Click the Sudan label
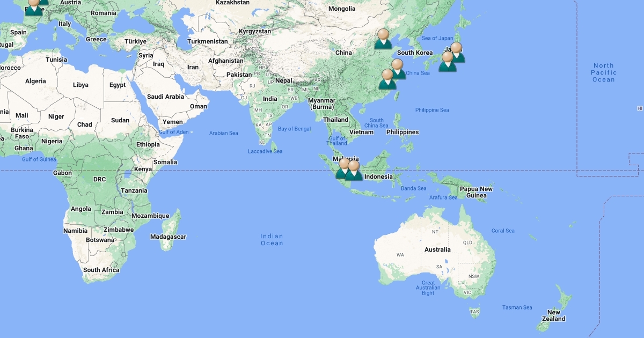The height and width of the screenshot is (338, 644). (x=120, y=120)
